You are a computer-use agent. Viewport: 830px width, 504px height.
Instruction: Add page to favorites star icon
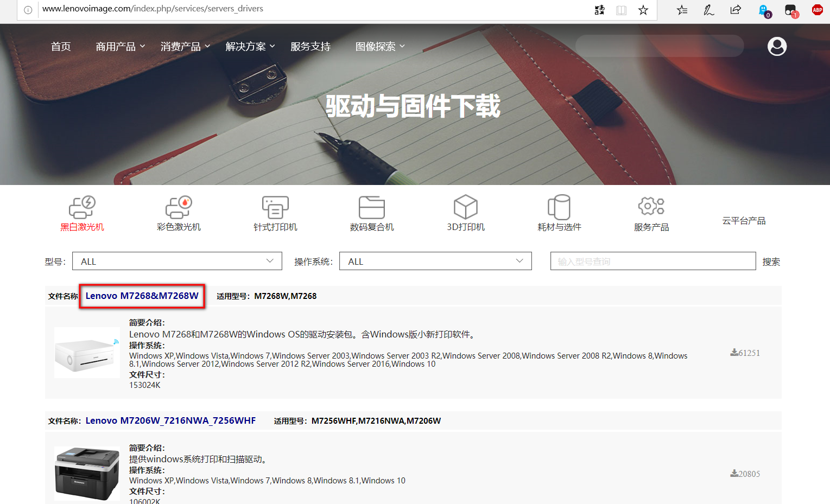pos(643,10)
